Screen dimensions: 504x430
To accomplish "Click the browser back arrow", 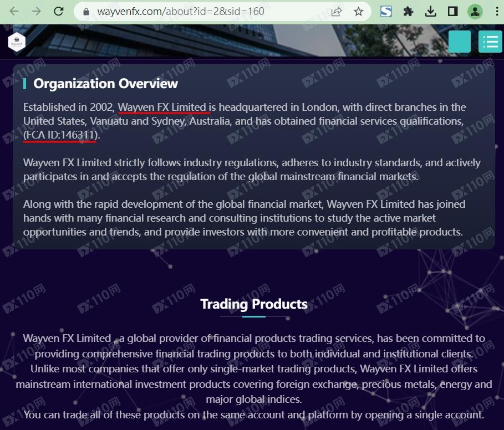I will [14, 11].
